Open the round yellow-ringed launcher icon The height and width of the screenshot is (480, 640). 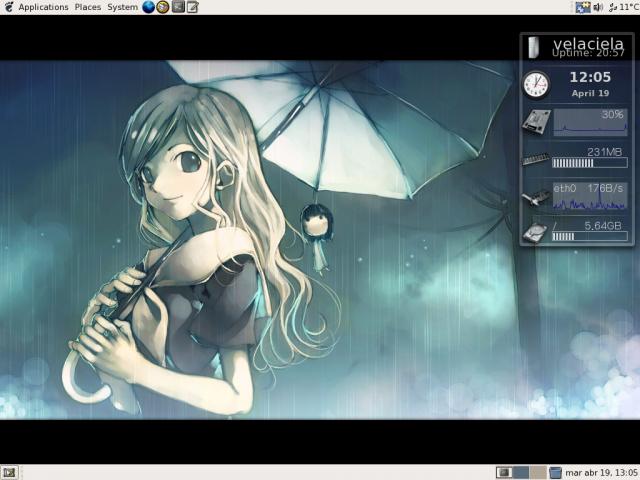pyautogui.click(x=163, y=7)
